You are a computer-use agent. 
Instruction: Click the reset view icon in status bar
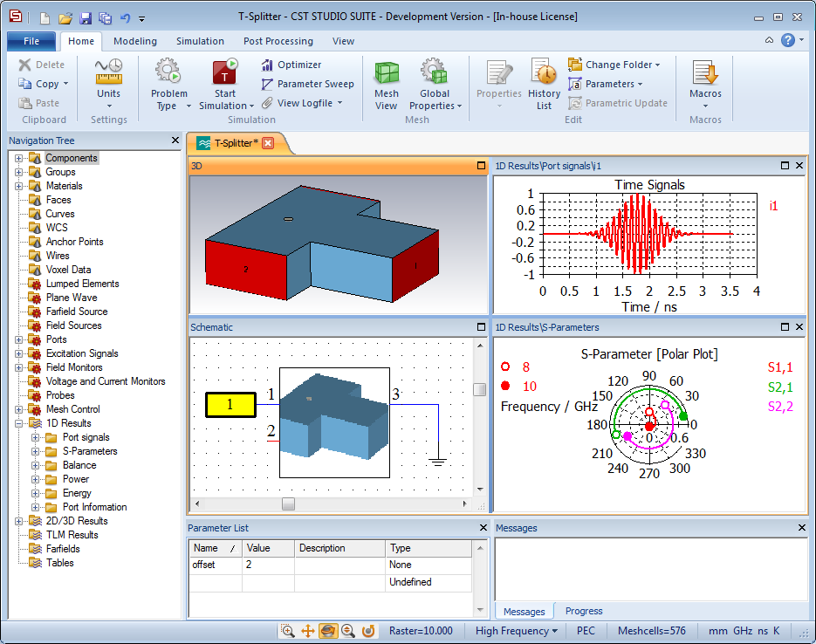point(368,631)
